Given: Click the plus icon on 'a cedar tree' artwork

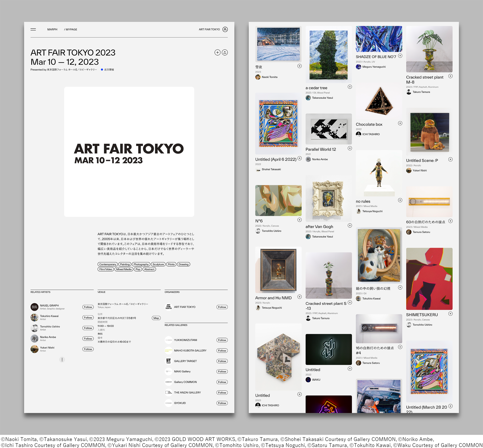Looking at the screenshot, I should coord(350,87).
